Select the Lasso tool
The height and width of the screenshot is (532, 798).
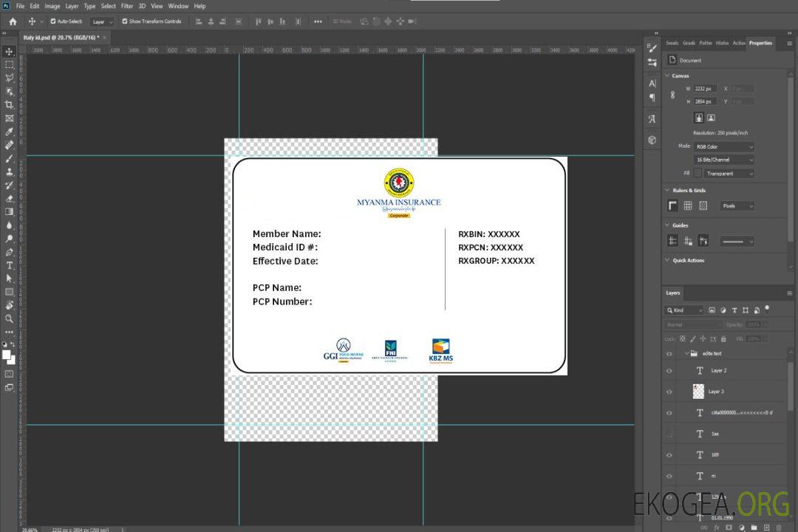pyautogui.click(x=9, y=78)
